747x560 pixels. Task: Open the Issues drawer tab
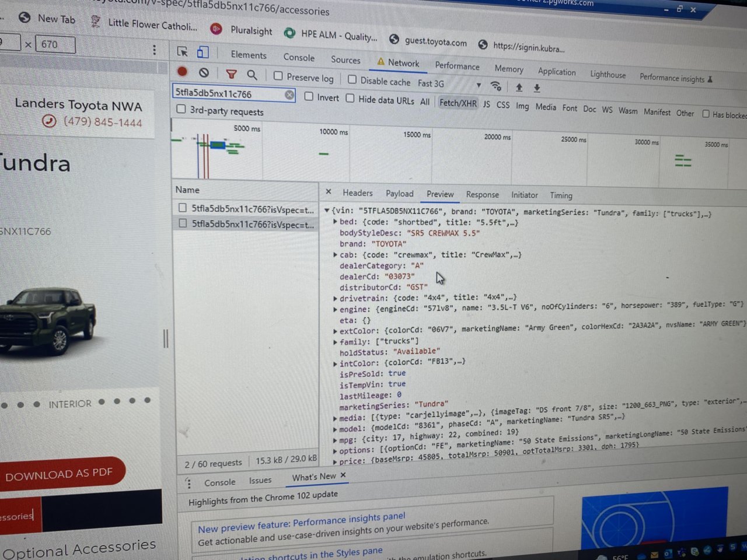coord(260,480)
